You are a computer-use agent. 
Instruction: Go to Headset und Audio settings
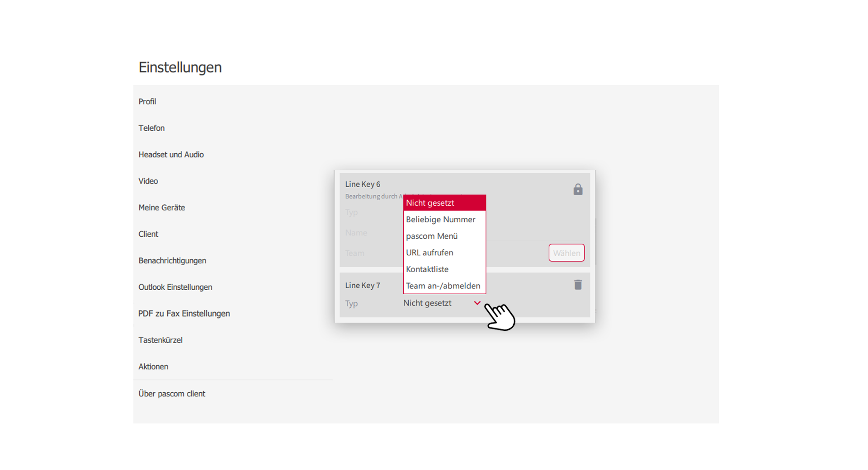[x=171, y=155]
